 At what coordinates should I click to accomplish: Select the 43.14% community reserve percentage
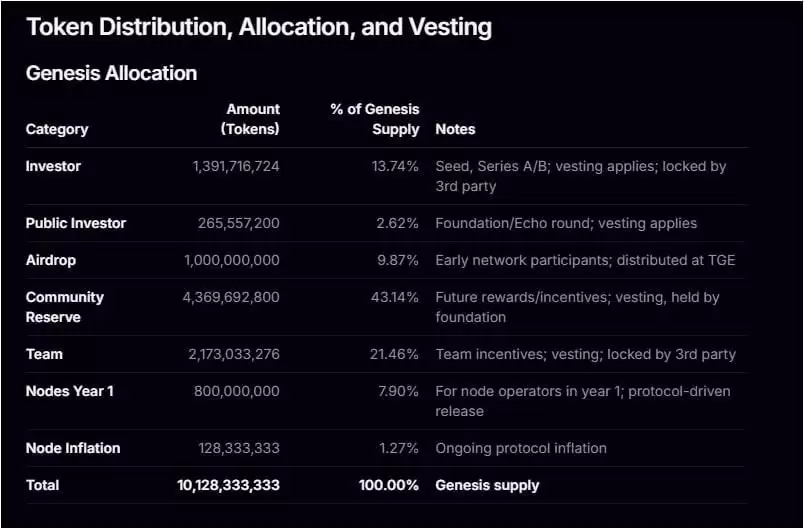(x=395, y=297)
